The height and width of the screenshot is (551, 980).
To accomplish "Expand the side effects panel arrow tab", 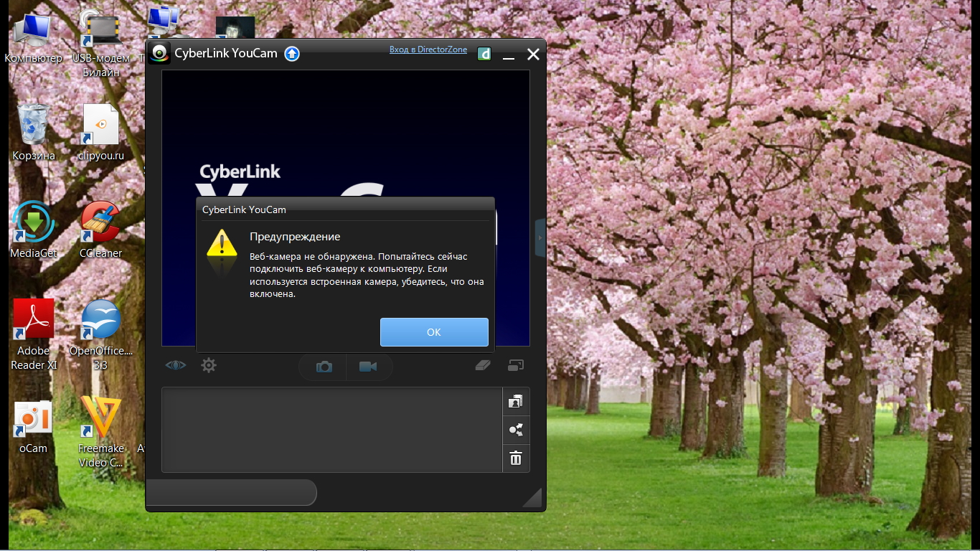I will tap(540, 237).
